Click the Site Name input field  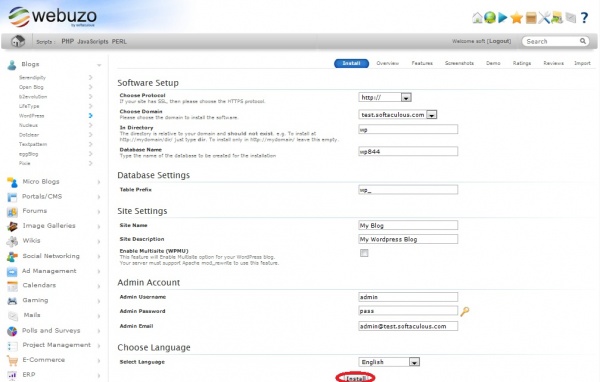coord(408,225)
